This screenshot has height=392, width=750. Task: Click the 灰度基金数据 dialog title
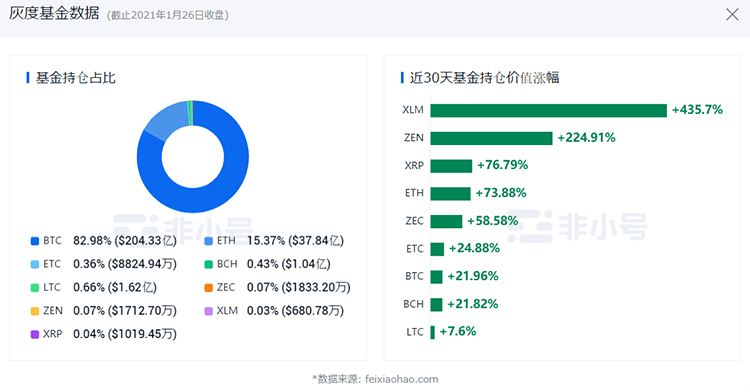(54, 13)
